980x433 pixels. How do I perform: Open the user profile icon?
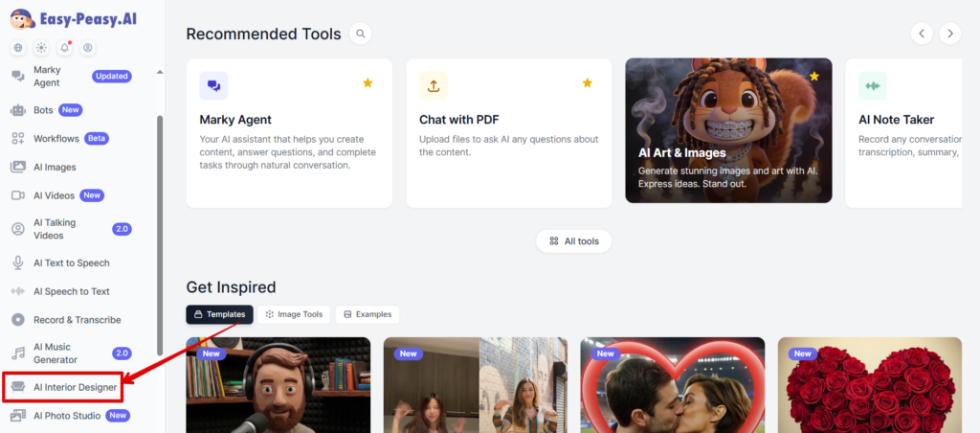coord(87,48)
